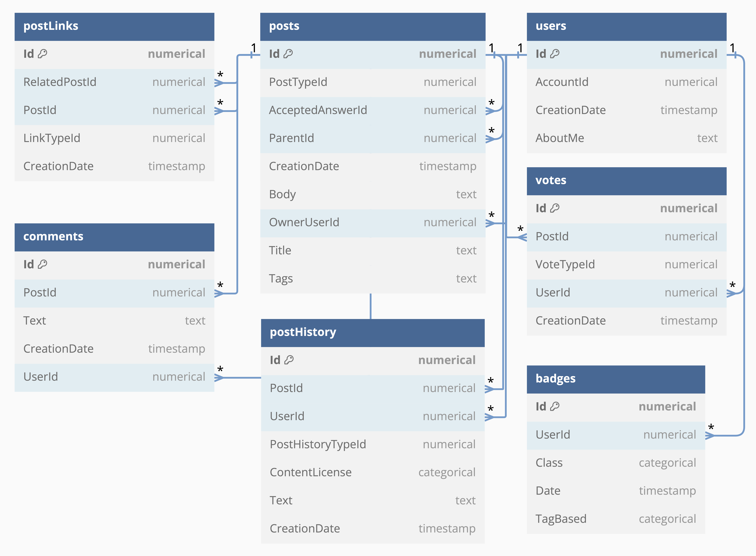Viewport: 756px width, 556px height.
Task: Click the VoteTypeId row in votes
Action: coord(626,265)
